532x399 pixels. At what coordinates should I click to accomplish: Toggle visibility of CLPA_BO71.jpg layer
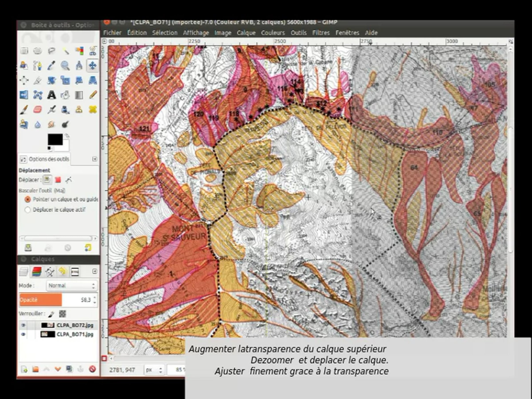(x=23, y=334)
